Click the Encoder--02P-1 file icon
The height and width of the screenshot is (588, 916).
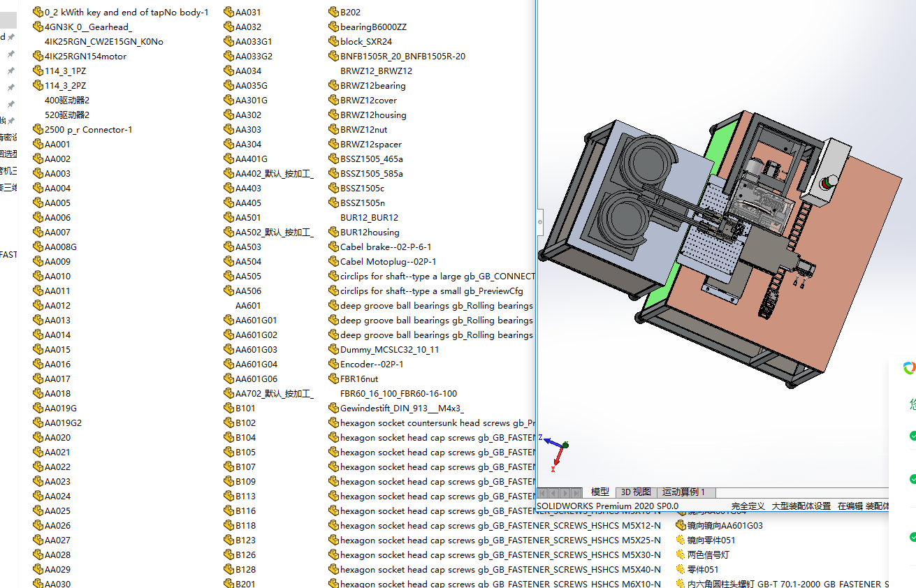click(334, 365)
